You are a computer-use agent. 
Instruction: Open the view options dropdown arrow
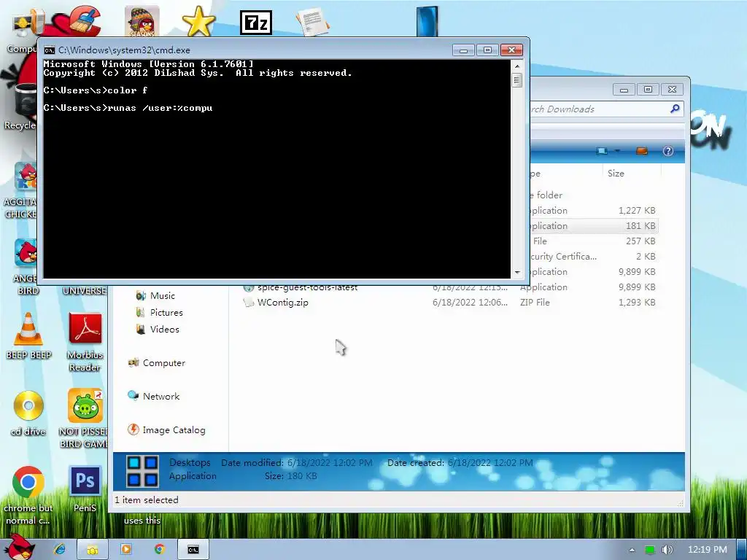[x=617, y=151]
